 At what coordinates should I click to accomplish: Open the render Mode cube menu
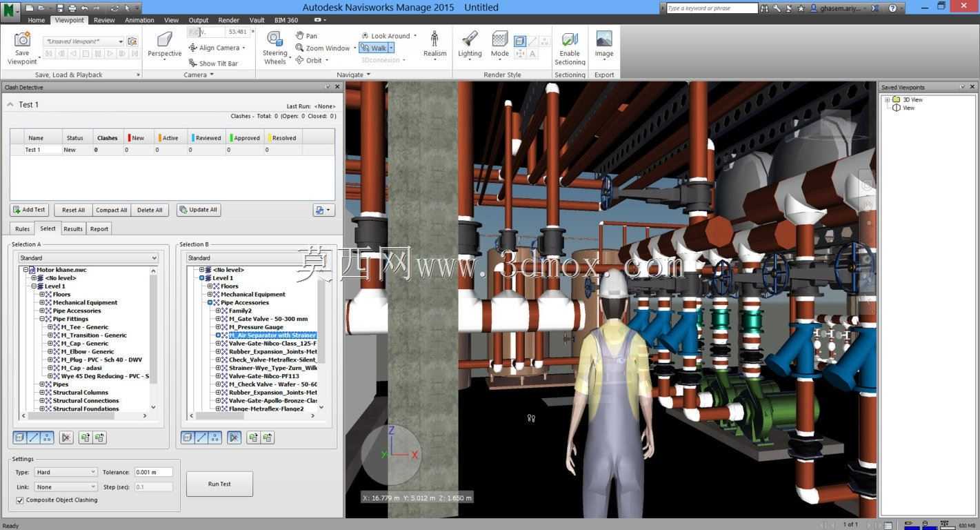(x=500, y=44)
